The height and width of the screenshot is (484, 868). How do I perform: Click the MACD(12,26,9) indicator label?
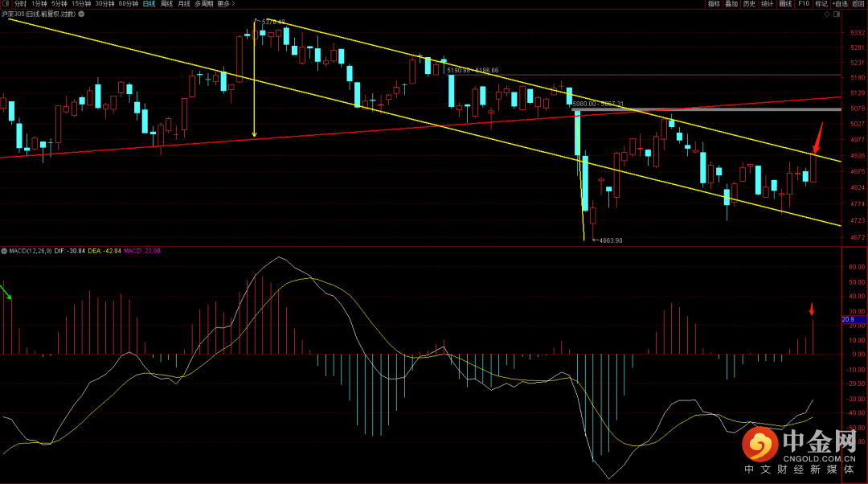click(x=31, y=251)
